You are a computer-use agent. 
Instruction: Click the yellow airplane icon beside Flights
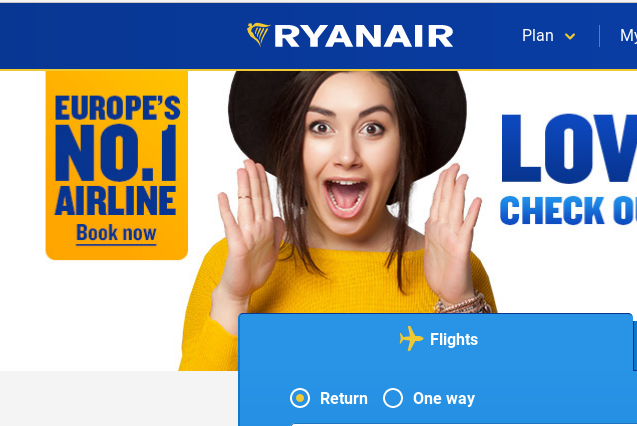[411, 338]
